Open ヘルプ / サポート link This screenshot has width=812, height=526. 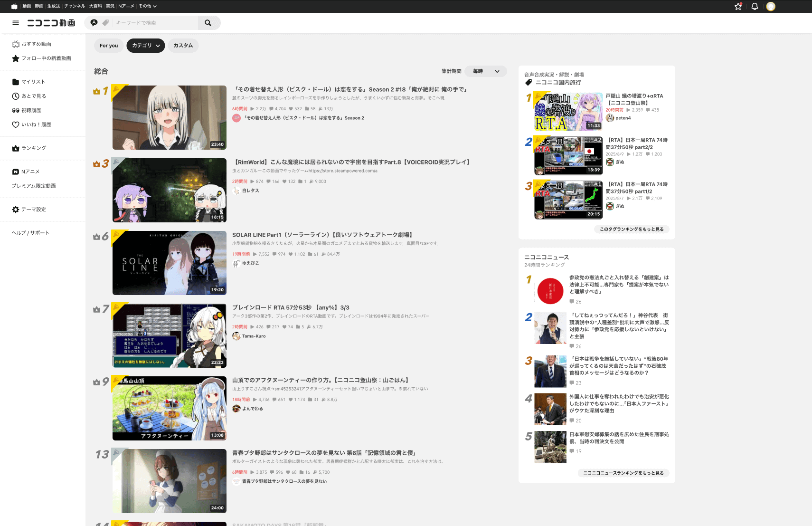30,233
